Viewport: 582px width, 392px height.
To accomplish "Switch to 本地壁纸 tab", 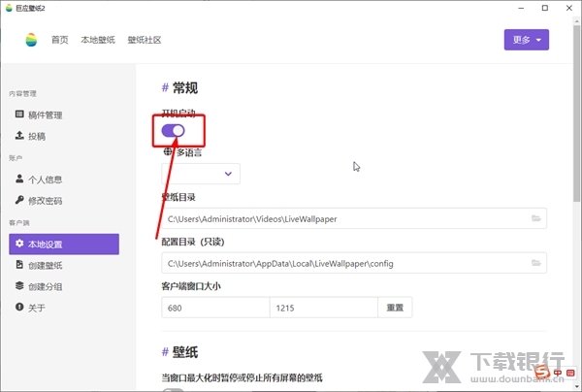I will point(98,40).
